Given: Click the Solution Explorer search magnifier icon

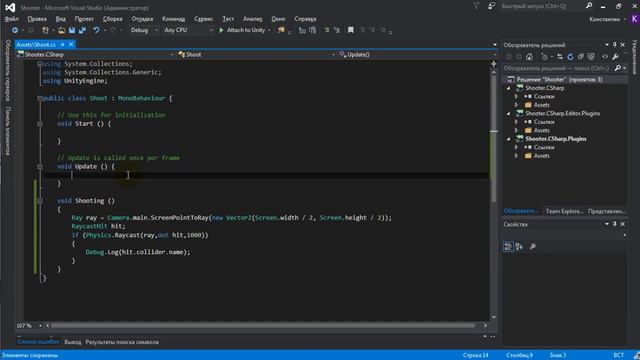Looking at the screenshot, I should (618, 68).
